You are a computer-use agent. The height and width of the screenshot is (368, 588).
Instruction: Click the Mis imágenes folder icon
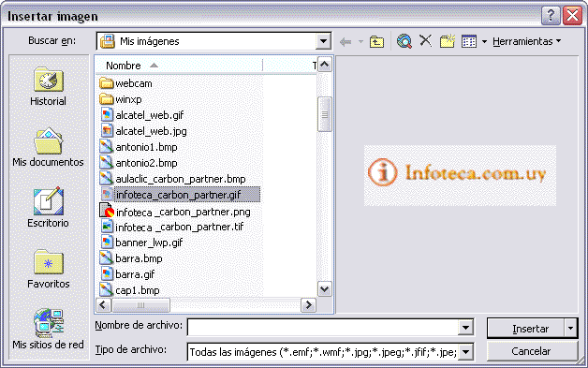(x=108, y=41)
